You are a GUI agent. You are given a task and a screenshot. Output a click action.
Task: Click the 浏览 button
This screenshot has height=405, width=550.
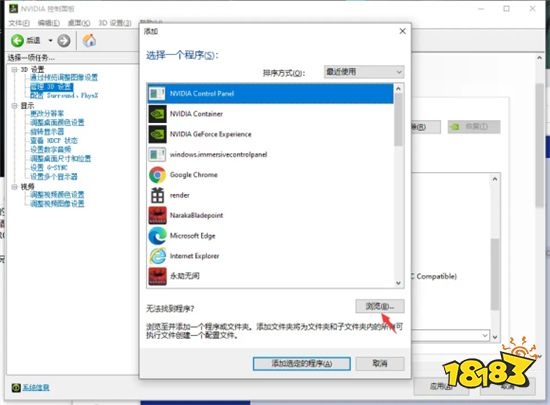(x=380, y=306)
